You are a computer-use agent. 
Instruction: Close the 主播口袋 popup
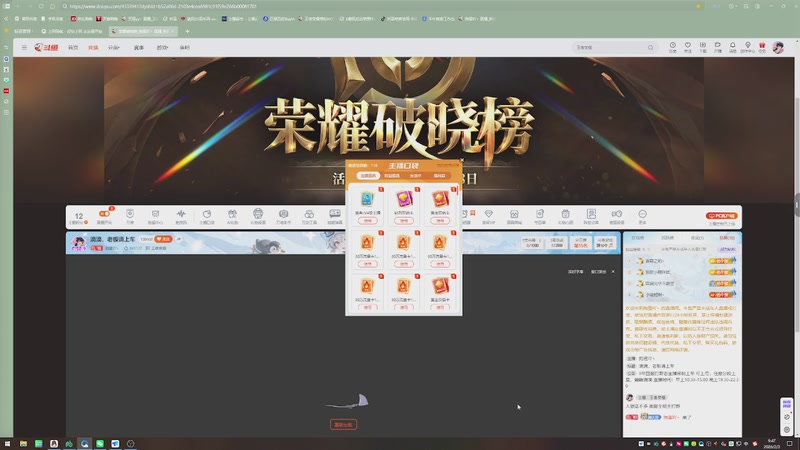462,160
